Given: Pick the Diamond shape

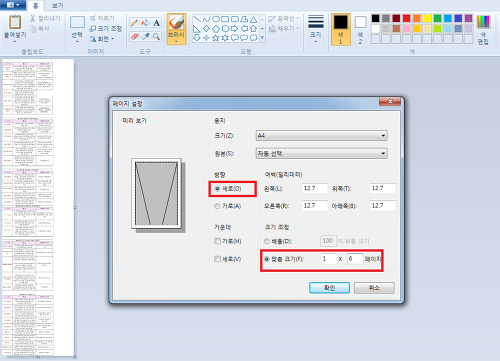Looking at the screenshot, I should click(206, 28).
